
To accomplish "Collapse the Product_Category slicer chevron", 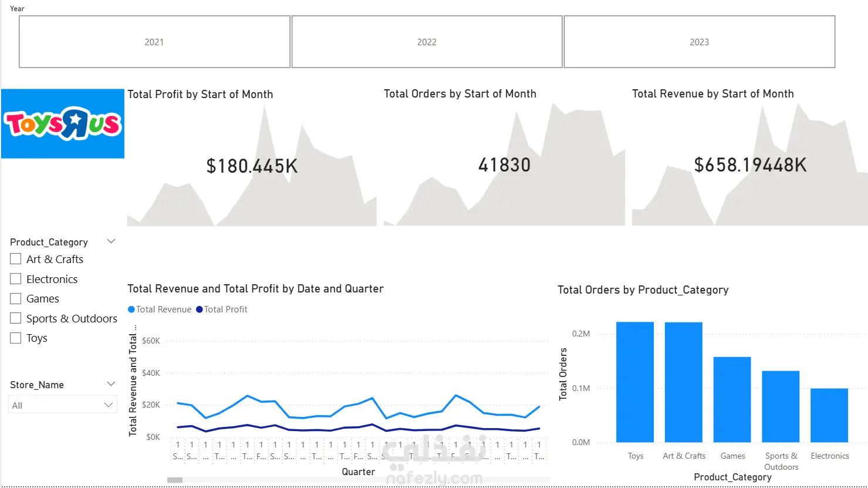I will click(112, 241).
